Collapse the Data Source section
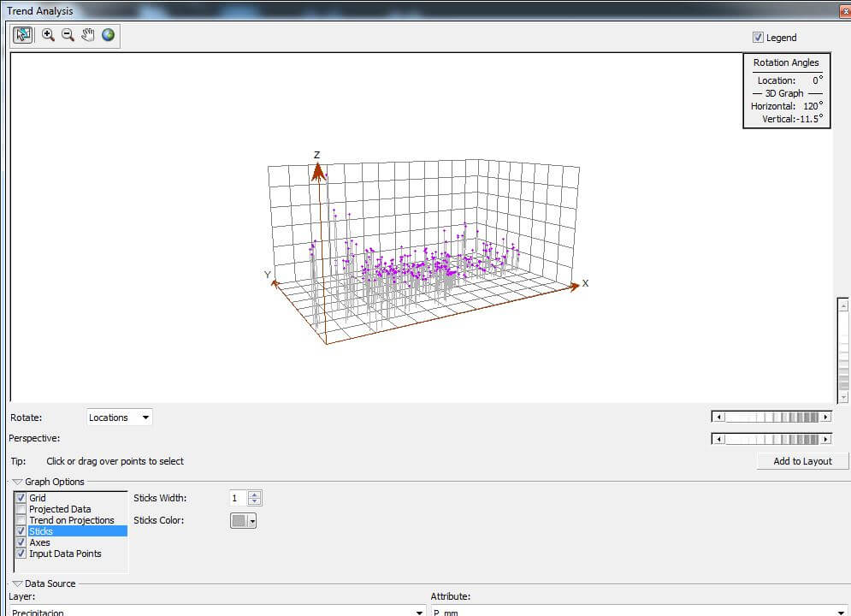851x616 pixels. [17, 583]
